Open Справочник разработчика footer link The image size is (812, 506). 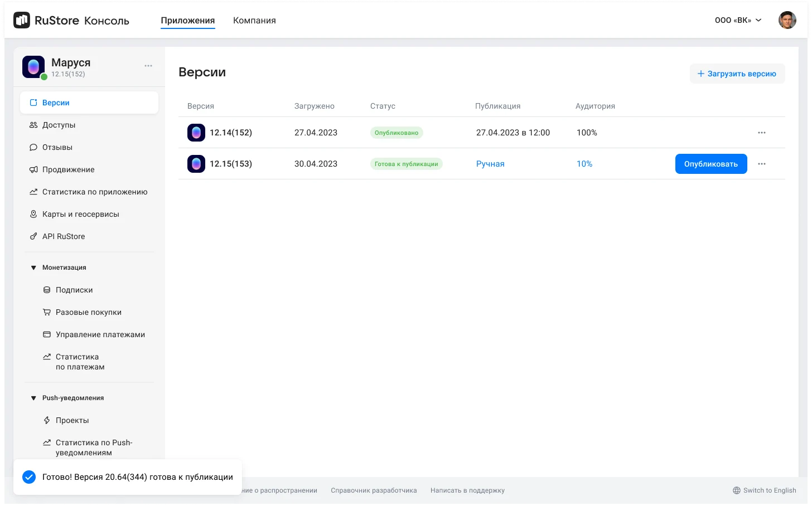[374, 490]
